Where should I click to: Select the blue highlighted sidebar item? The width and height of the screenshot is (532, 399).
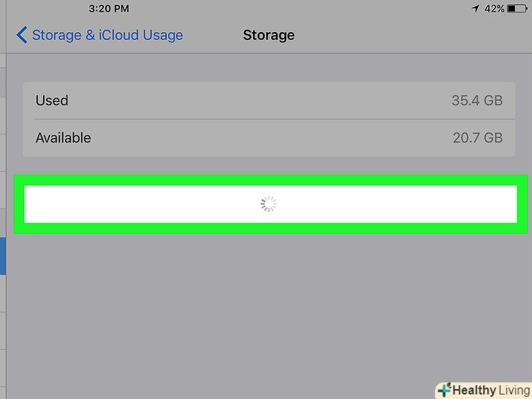(x=3, y=255)
